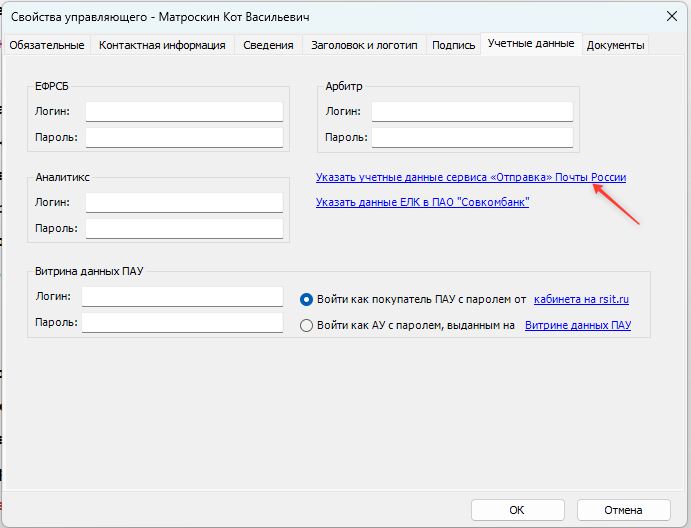Click the Аналитикс Логин field
Viewport: 691px width, 528px height.
[184, 202]
